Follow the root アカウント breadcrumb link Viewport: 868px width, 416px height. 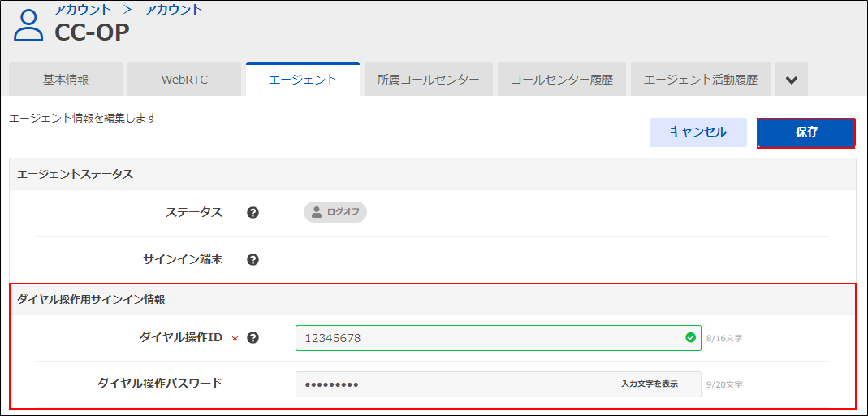tap(83, 10)
